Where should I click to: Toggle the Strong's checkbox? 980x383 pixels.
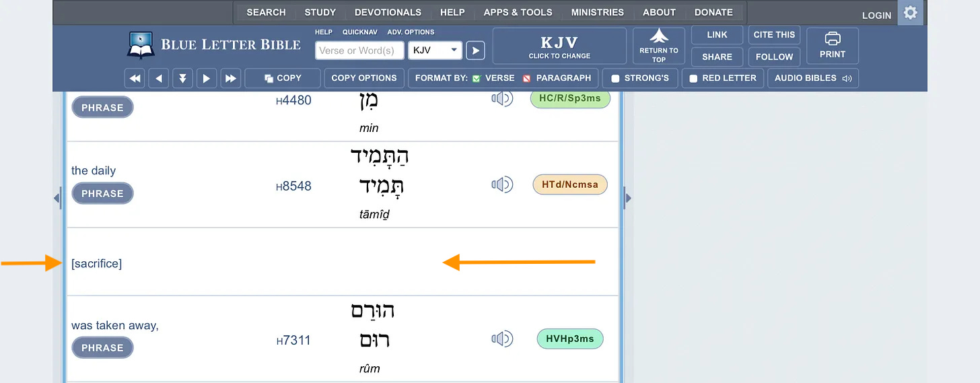pyautogui.click(x=615, y=78)
